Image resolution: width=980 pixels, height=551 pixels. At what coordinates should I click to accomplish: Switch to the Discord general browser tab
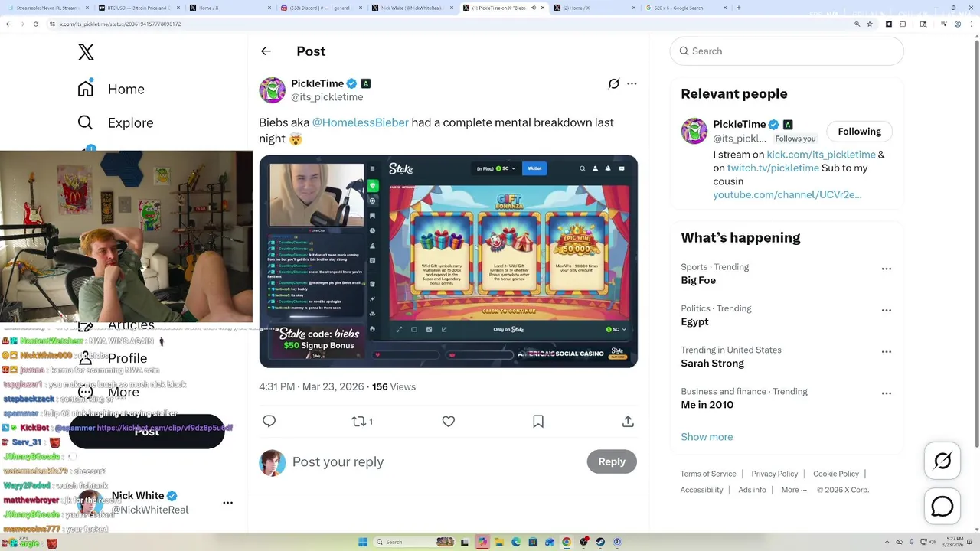tap(320, 8)
